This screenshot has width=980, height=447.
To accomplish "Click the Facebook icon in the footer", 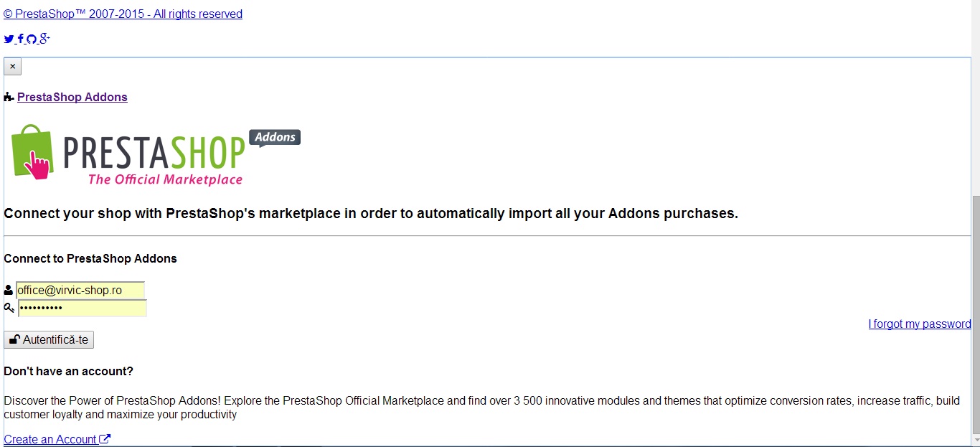I will (21, 39).
